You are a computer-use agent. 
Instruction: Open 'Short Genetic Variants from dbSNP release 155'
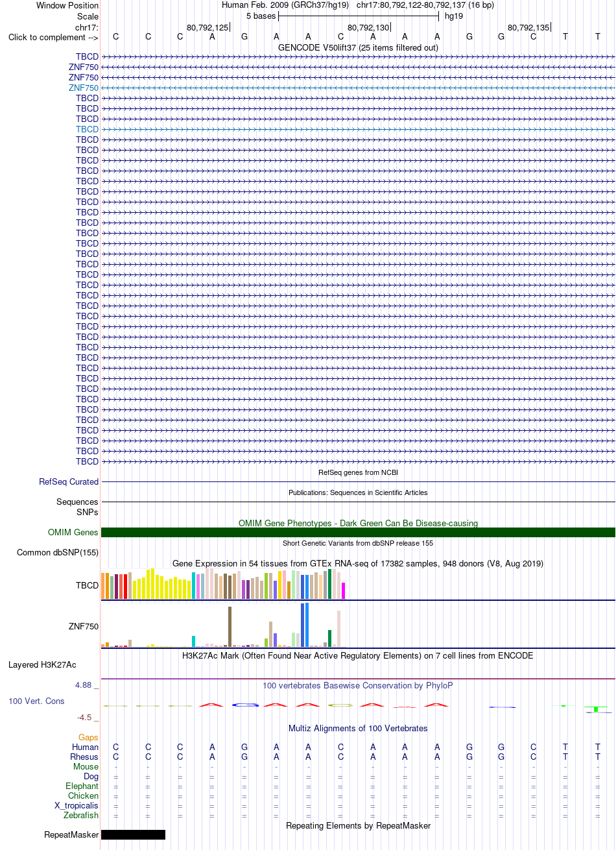pos(358,542)
